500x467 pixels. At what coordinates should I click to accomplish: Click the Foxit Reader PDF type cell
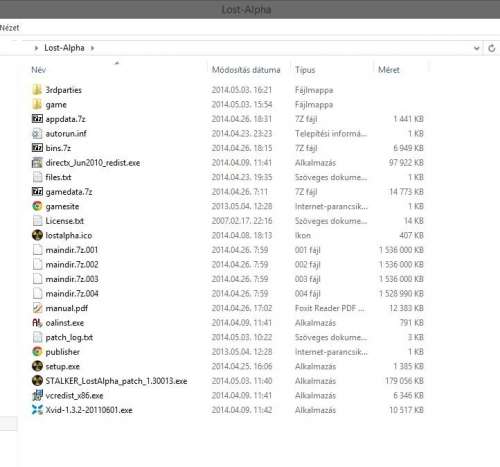pos(329,308)
